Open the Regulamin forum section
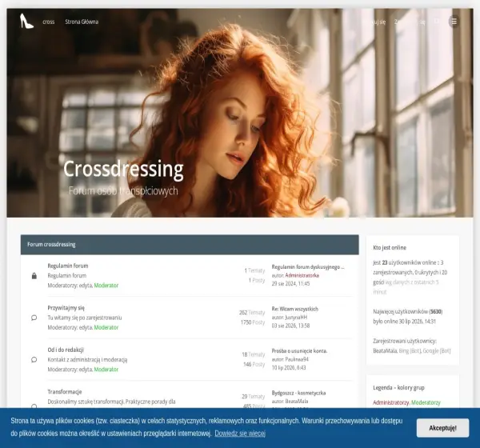Image resolution: width=480 pixels, height=448 pixels. 68,266
